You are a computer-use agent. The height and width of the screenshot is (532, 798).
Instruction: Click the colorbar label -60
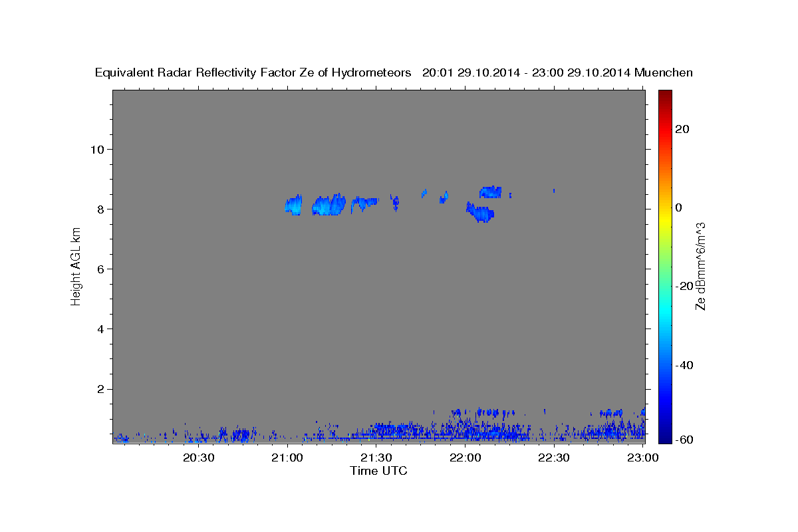coord(683,440)
